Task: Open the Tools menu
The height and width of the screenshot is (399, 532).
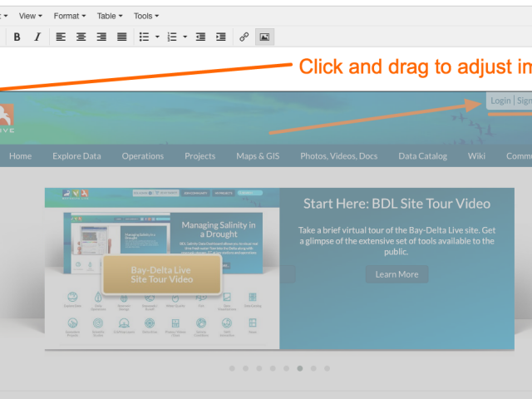Action: click(146, 16)
